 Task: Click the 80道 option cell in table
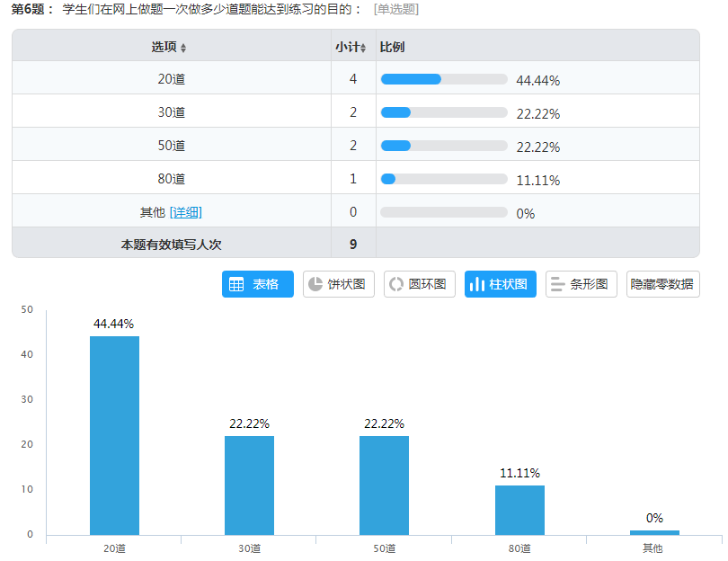[x=172, y=179]
